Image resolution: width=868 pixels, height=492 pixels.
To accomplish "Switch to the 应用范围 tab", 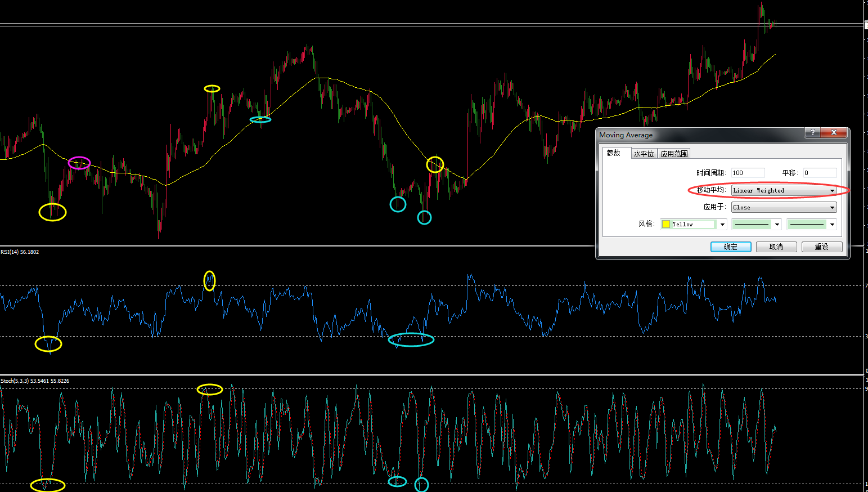I will (x=674, y=154).
